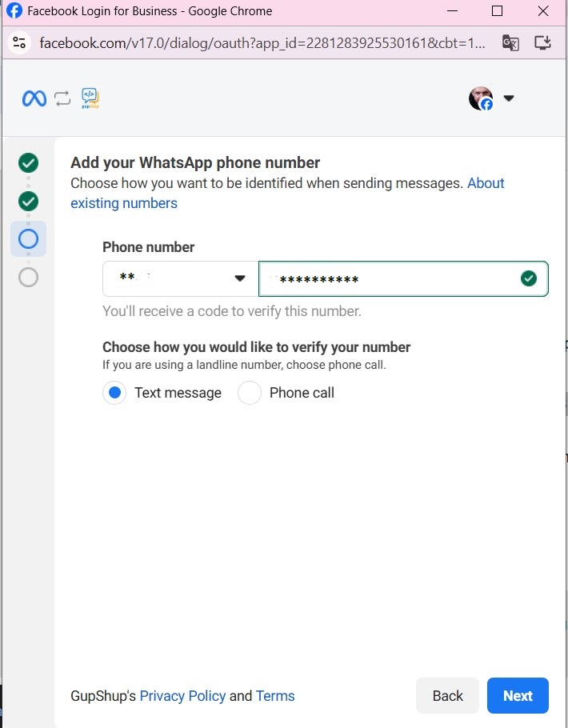Go to the first completed step

pos(28,163)
